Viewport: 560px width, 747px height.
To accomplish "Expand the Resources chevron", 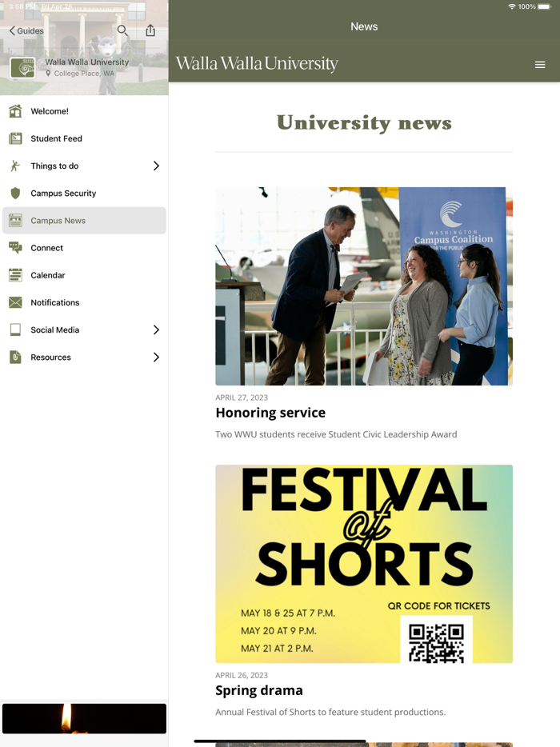I will (x=156, y=357).
